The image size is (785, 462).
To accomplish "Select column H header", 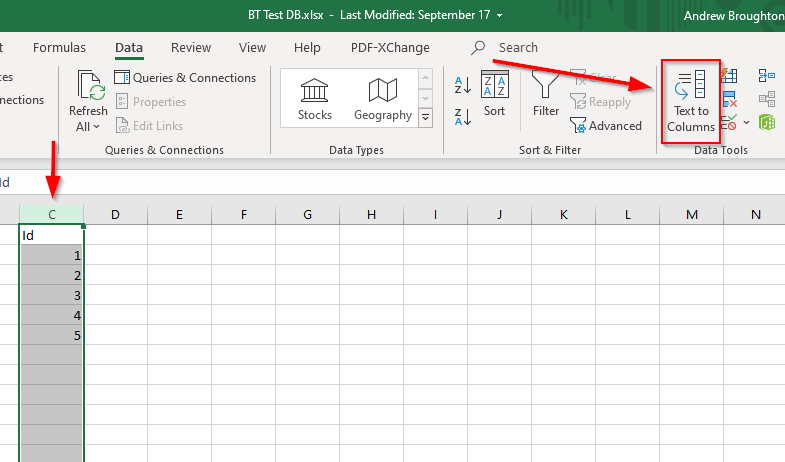I will pyautogui.click(x=372, y=215).
